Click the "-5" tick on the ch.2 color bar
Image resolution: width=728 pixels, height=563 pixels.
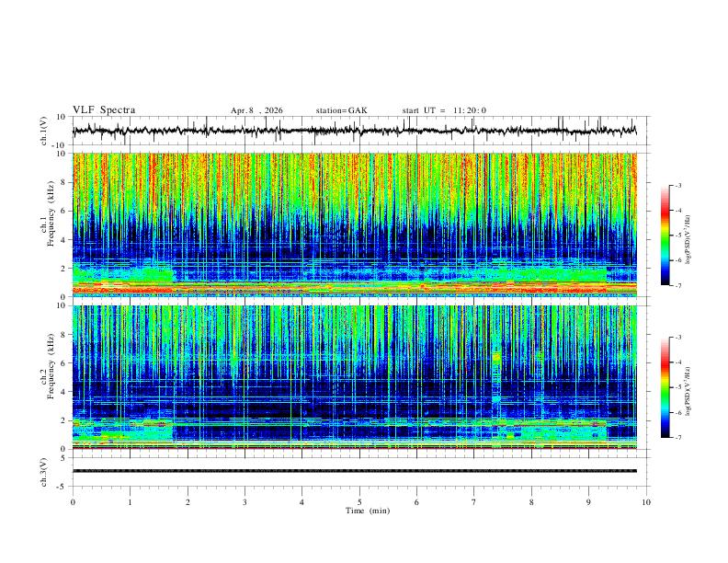(x=678, y=387)
